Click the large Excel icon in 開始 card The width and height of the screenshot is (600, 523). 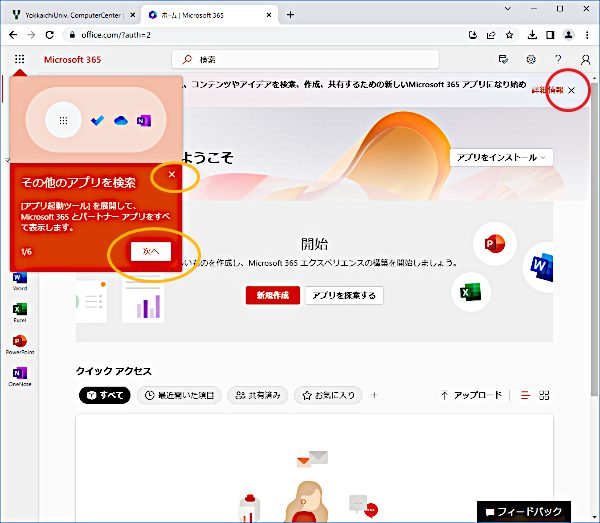[x=471, y=293]
